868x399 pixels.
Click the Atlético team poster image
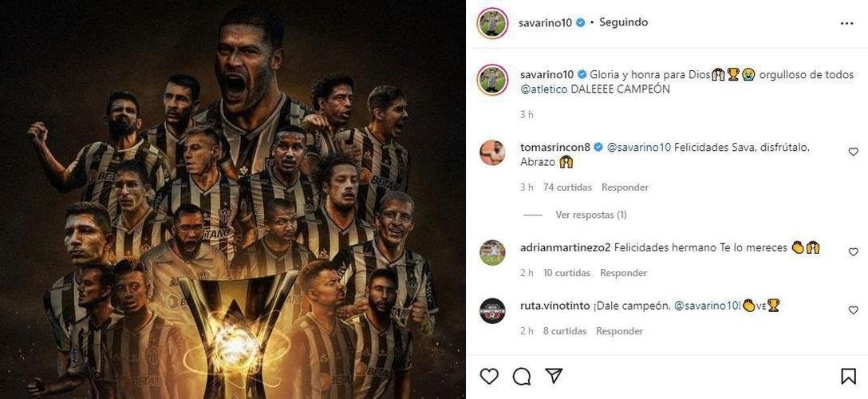[233, 199]
